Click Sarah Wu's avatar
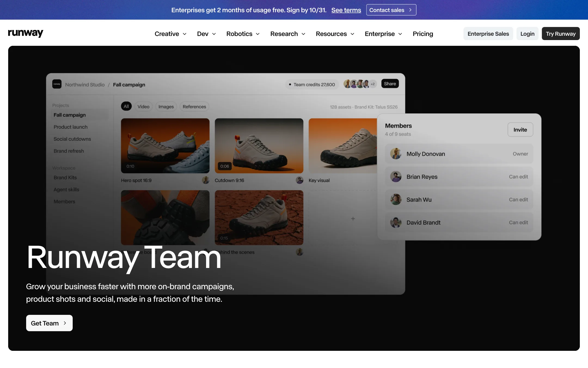Viewport: 588px width, 368px height. click(x=396, y=200)
